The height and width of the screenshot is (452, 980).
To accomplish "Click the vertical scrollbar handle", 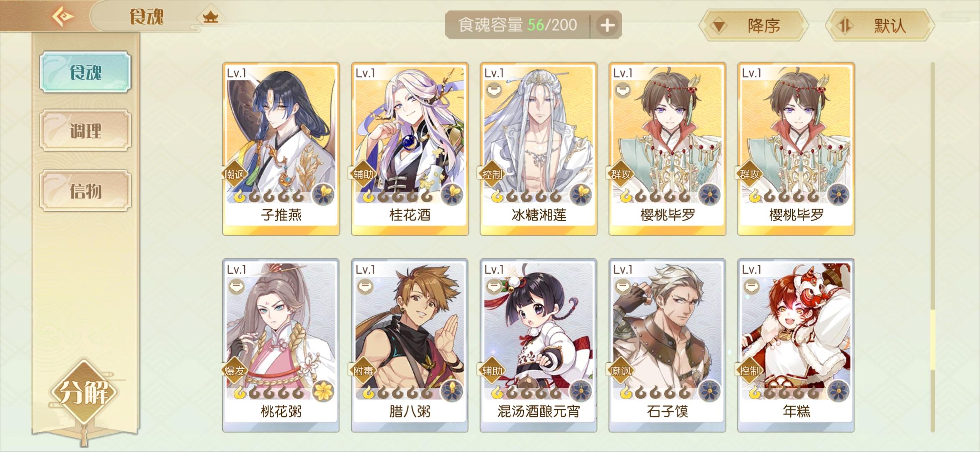I will [x=933, y=340].
